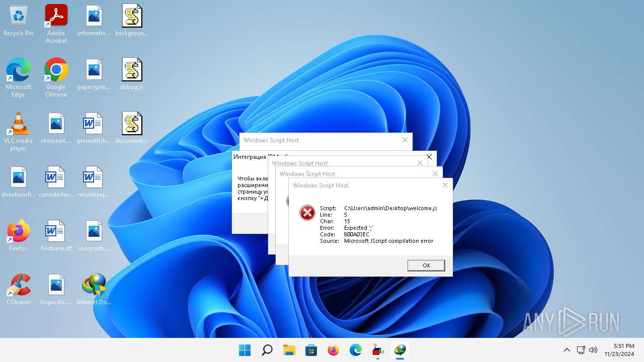Select the CCleaner desktop shortcut
This screenshot has height=362, width=644.
point(19,290)
